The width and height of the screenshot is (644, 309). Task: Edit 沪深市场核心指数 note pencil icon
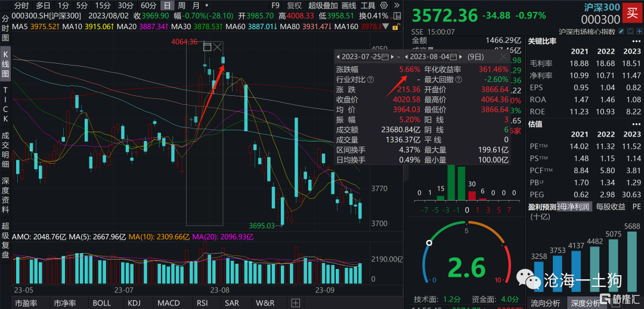coord(623,31)
